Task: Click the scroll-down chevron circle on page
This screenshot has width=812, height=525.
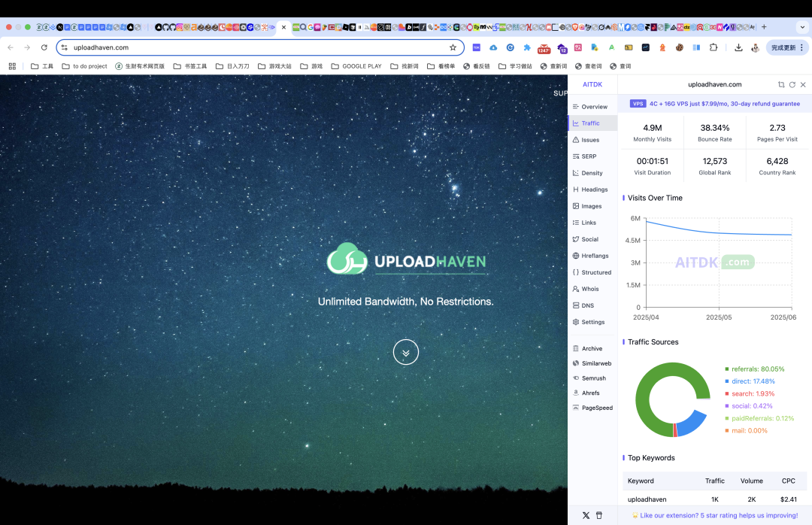Action: (x=405, y=353)
